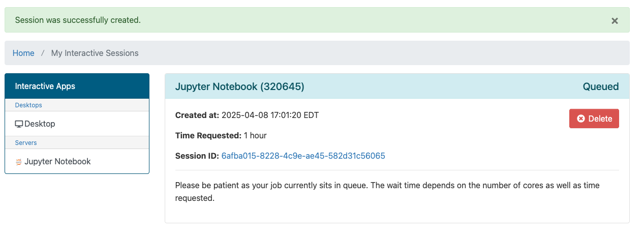Click the Jupyter Notebook (320645) card title
The image size is (644, 236).
(239, 86)
